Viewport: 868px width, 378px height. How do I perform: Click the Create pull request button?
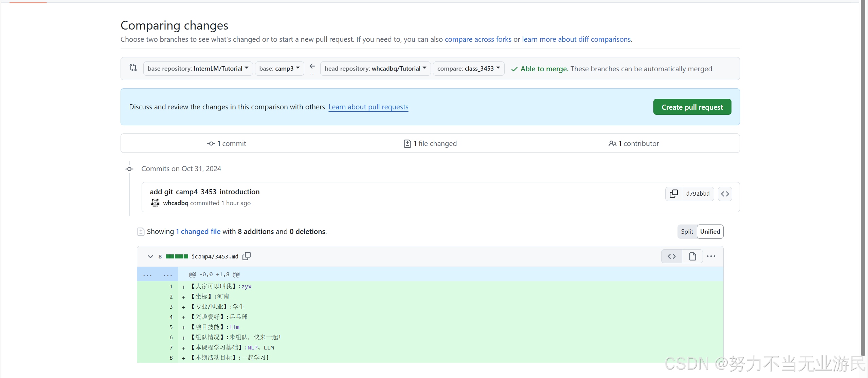point(692,107)
